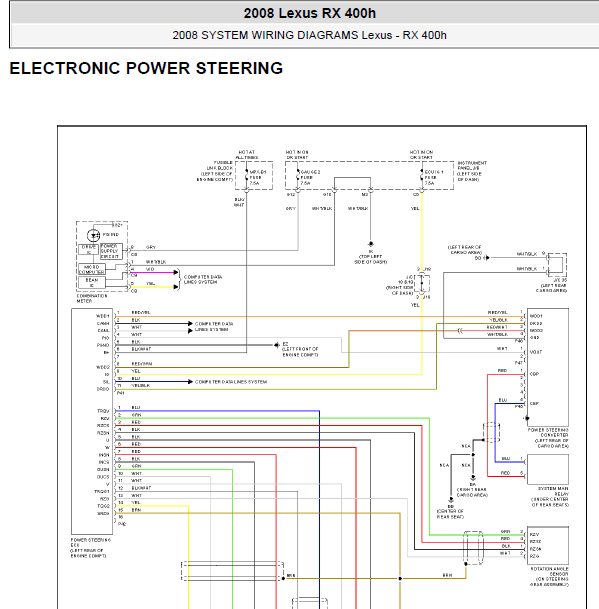Select the SYSTEM MAIN RELAY label

tap(550, 496)
